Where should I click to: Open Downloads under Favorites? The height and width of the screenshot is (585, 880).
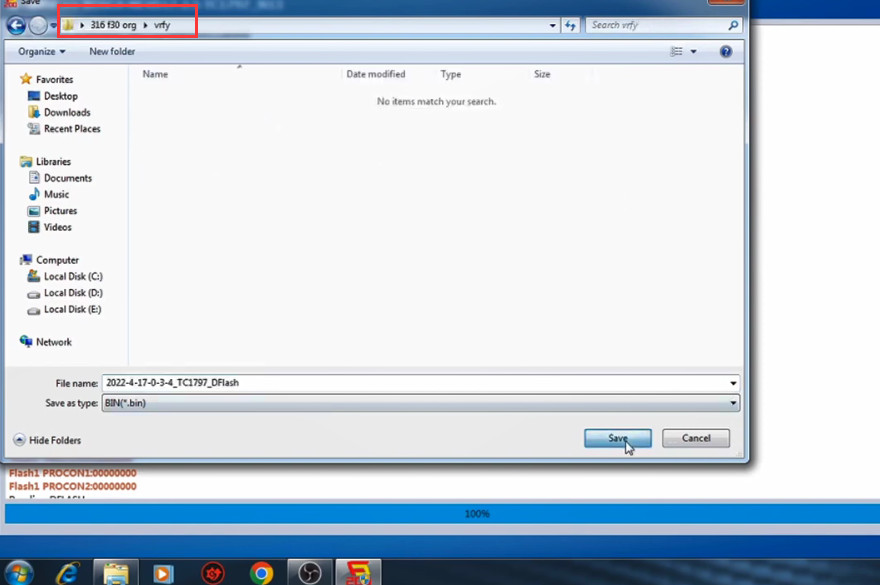pyautogui.click(x=67, y=113)
